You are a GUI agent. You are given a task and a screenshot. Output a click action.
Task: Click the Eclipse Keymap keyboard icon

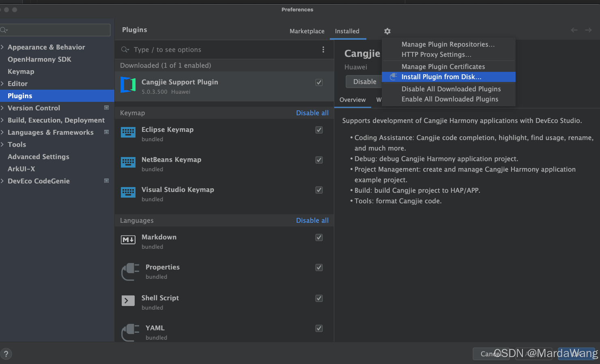tap(128, 132)
